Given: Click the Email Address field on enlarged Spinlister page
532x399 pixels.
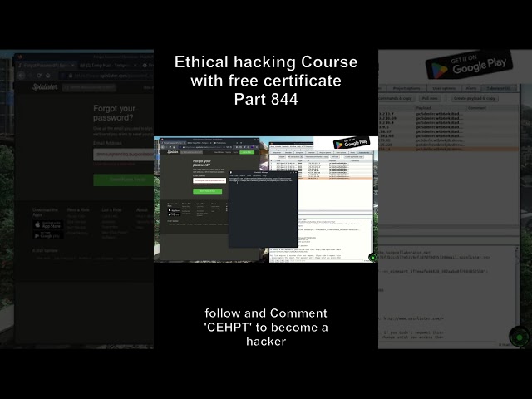Looking at the screenshot, I should 124,155.
